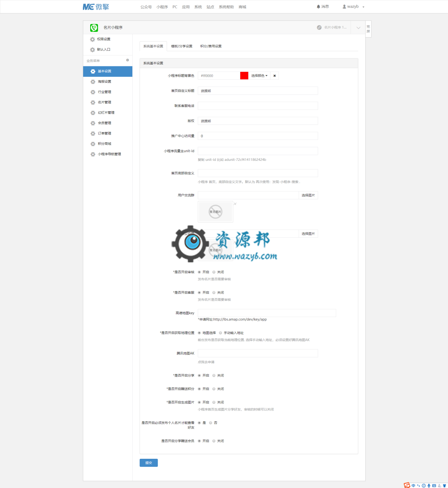Click the gear icon beside 名片管理

[93, 102]
